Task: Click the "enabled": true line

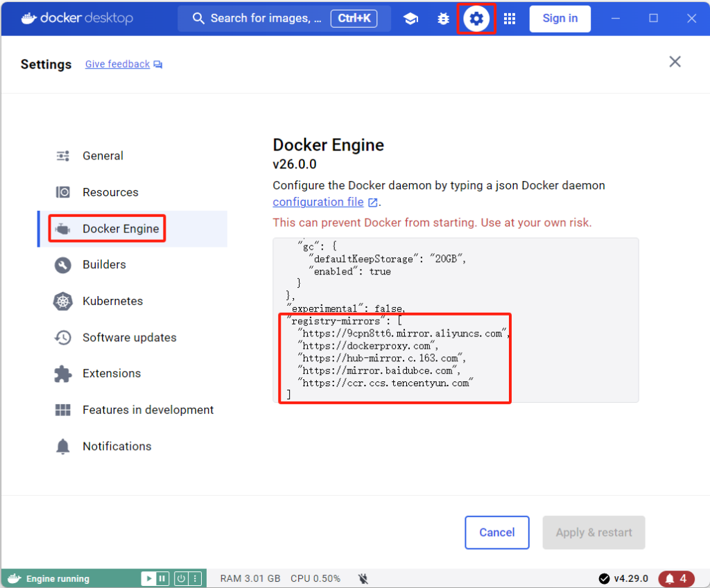Action: coord(349,271)
